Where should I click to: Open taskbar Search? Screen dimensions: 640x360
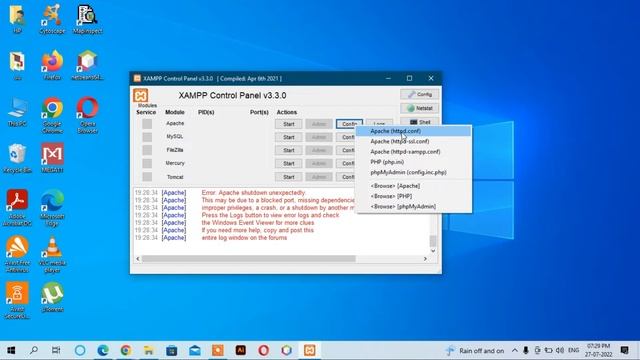34,350
